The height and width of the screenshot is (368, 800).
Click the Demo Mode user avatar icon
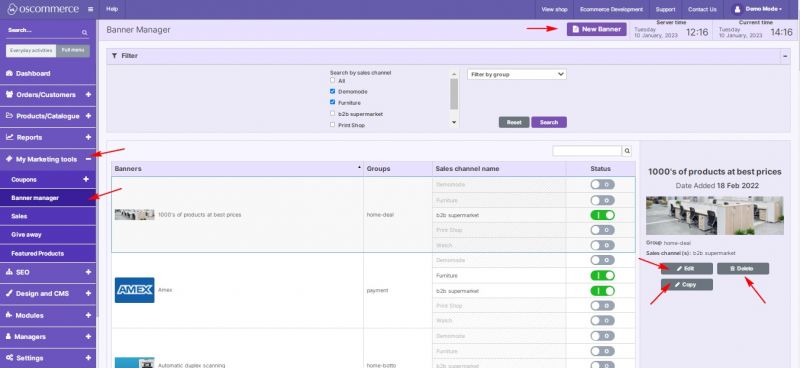pyautogui.click(x=737, y=9)
